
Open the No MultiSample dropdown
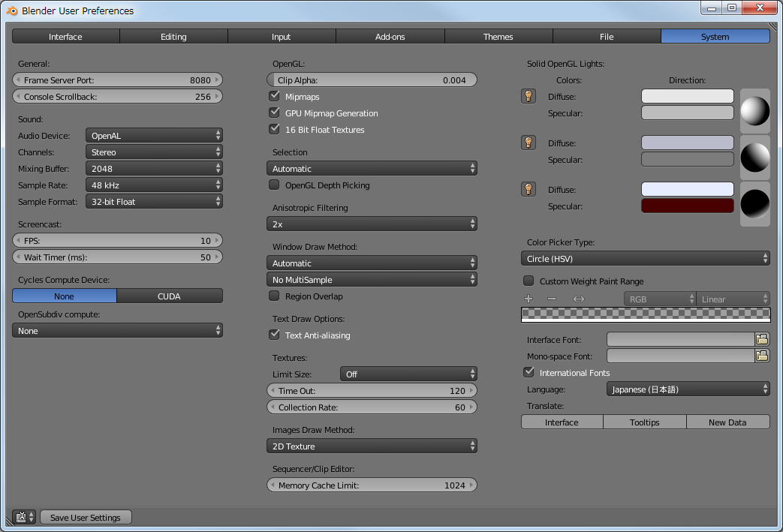pyautogui.click(x=372, y=279)
